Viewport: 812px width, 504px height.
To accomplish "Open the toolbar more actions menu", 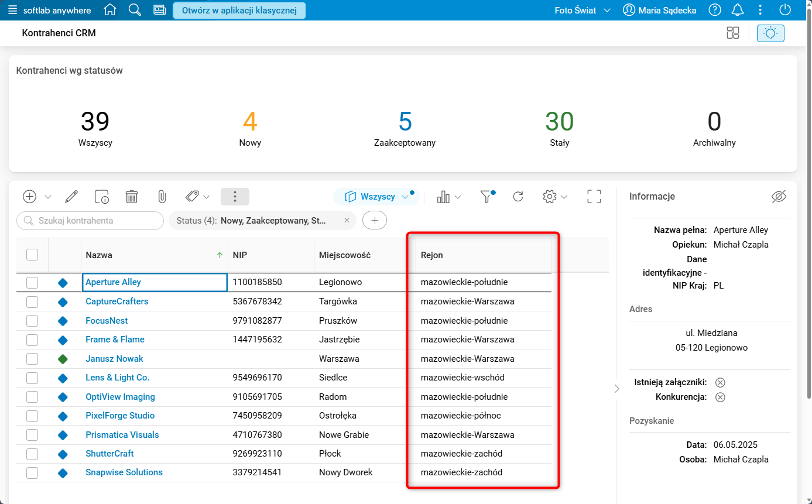I will tap(235, 197).
